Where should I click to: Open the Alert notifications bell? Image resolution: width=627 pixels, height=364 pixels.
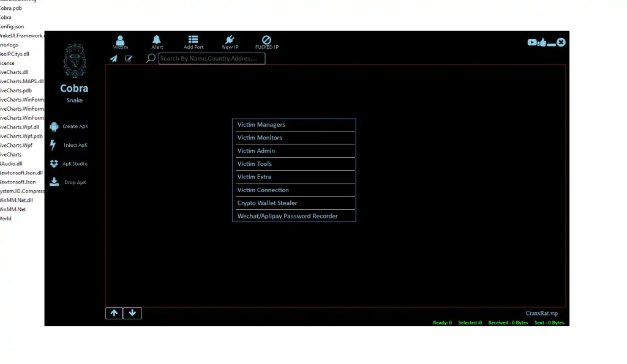click(x=157, y=40)
